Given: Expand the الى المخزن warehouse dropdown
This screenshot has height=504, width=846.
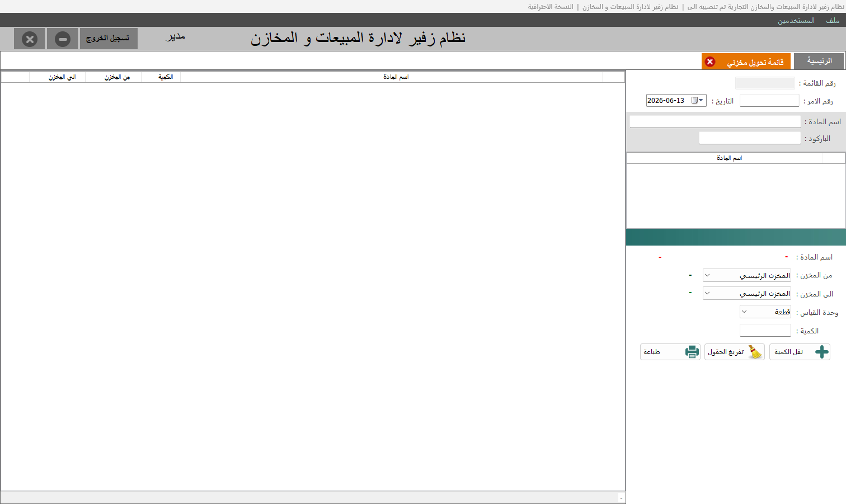Looking at the screenshot, I should (707, 293).
